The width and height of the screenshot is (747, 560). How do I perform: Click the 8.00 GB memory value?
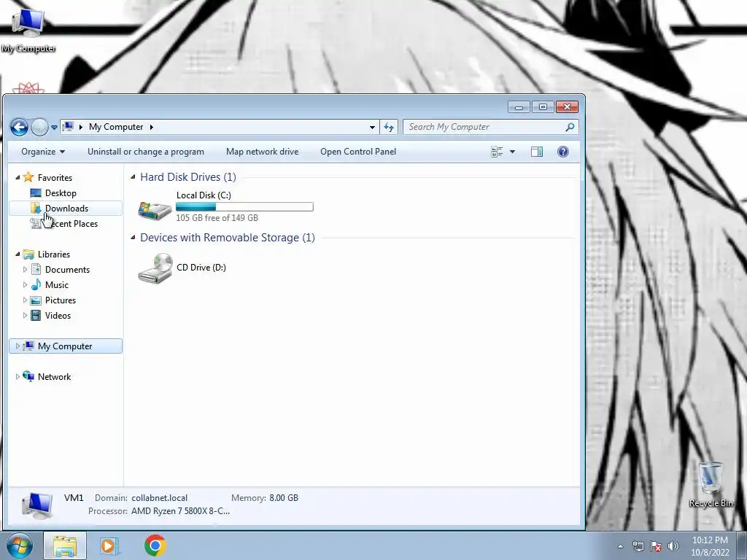(x=284, y=498)
